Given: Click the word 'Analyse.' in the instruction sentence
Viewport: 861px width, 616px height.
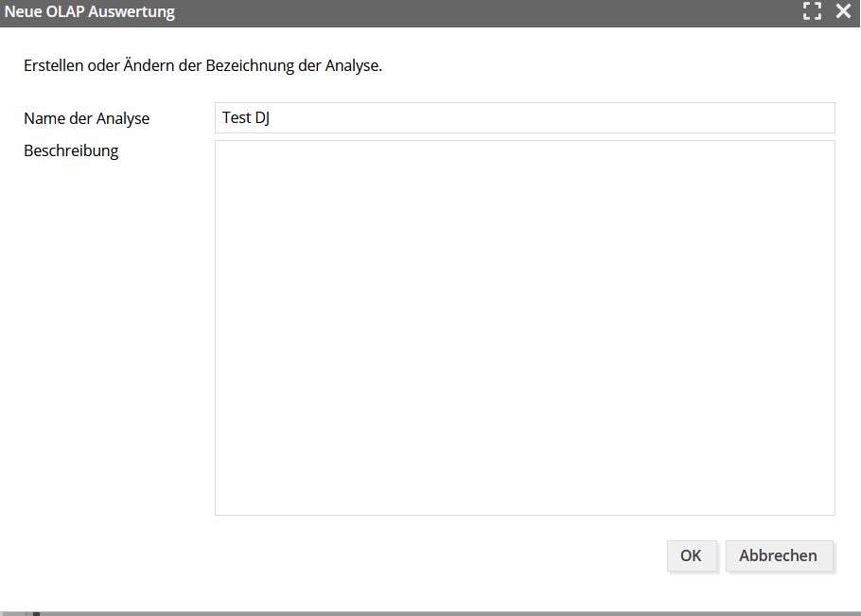Looking at the screenshot, I should pyautogui.click(x=354, y=66).
